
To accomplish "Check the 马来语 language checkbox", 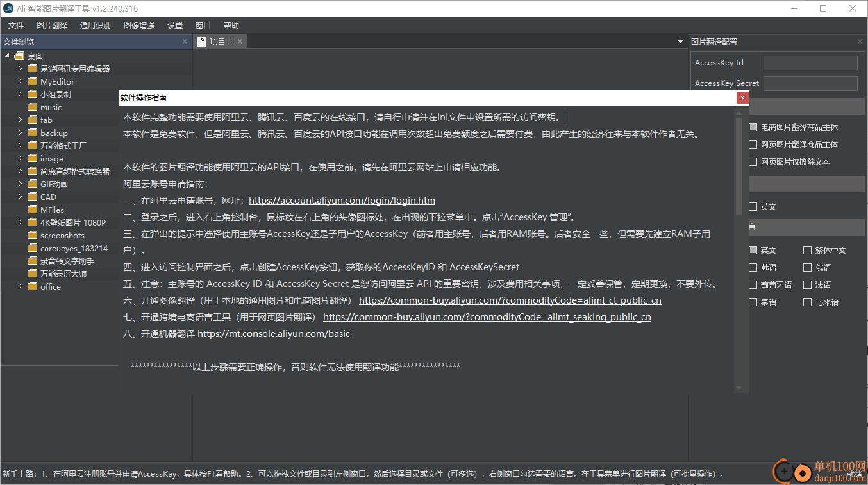I will tap(808, 302).
